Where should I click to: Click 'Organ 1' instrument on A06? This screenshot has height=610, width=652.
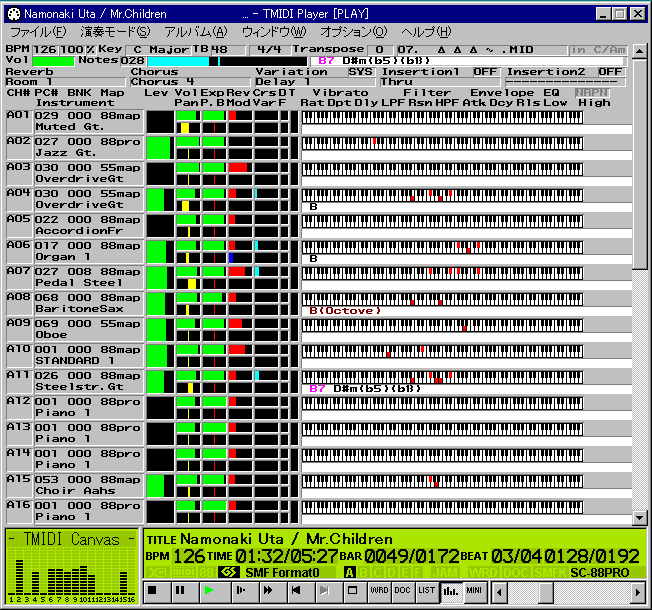tap(63, 257)
